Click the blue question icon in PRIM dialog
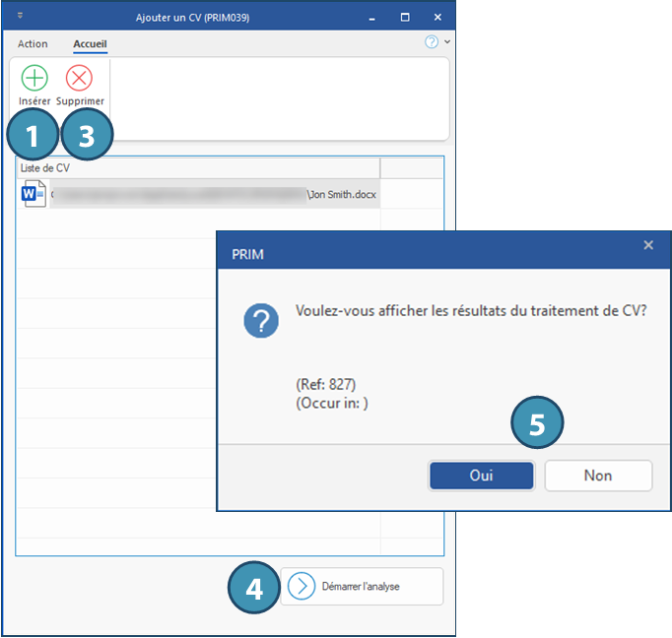Viewport: 672px width, 638px height. point(261,321)
